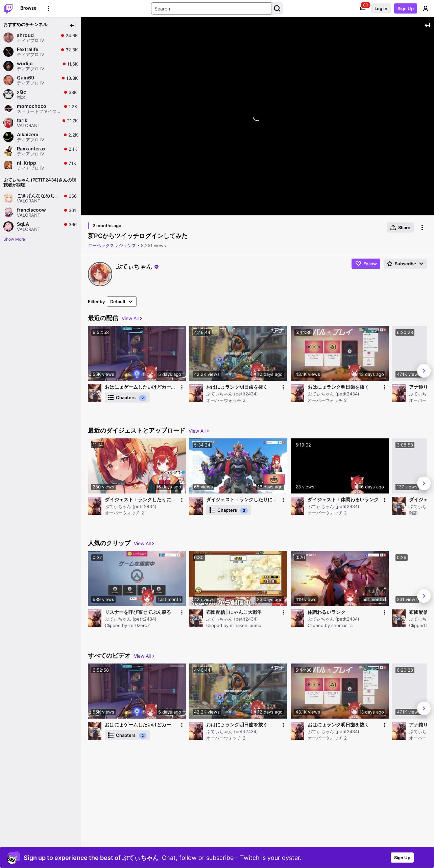
Task: Advance 最近のダイジェストとアップロード carousel with next arrow
Action: point(424,483)
